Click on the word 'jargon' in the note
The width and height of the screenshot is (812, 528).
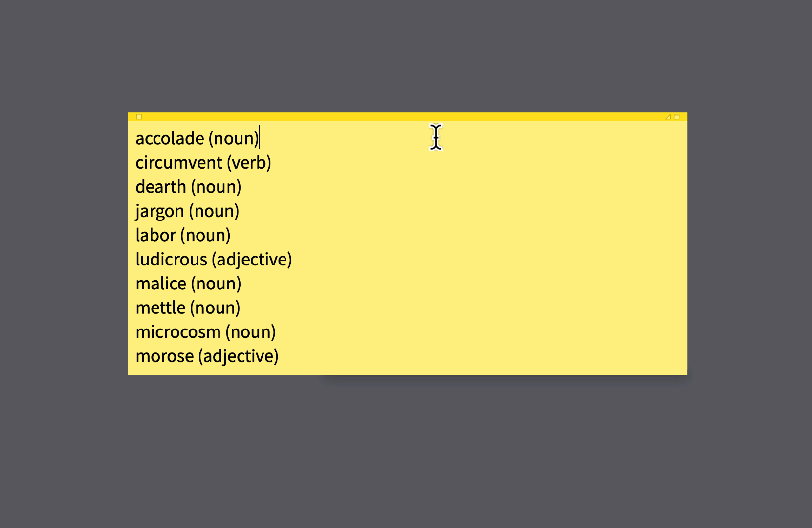click(x=160, y=212)
